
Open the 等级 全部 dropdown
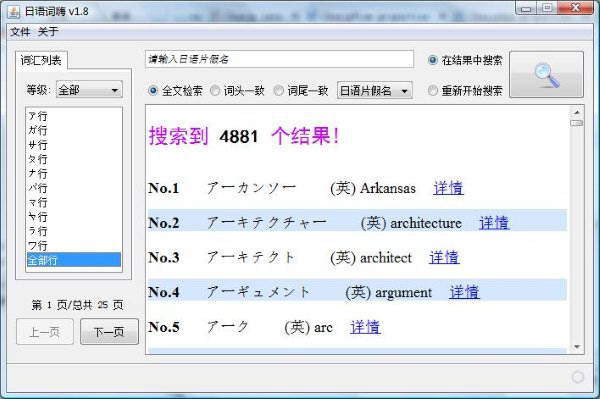89,90
